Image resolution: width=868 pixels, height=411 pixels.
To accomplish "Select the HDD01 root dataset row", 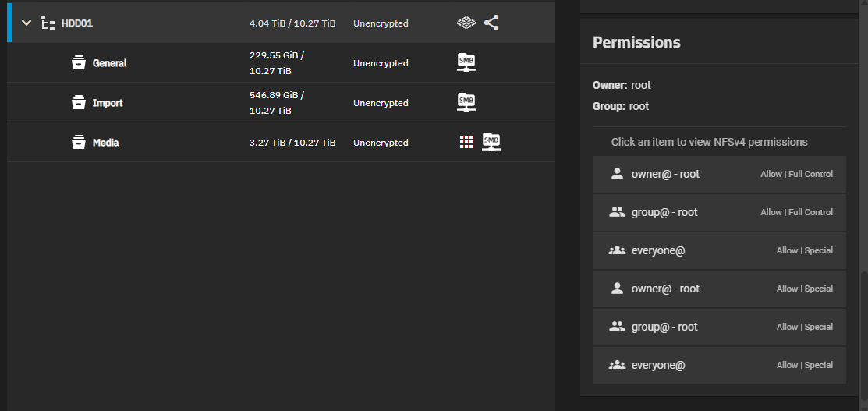I will (282, 23).
